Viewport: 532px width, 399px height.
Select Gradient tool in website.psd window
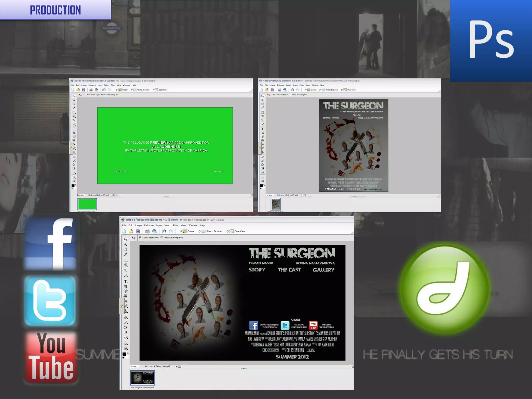pos(126,332)
